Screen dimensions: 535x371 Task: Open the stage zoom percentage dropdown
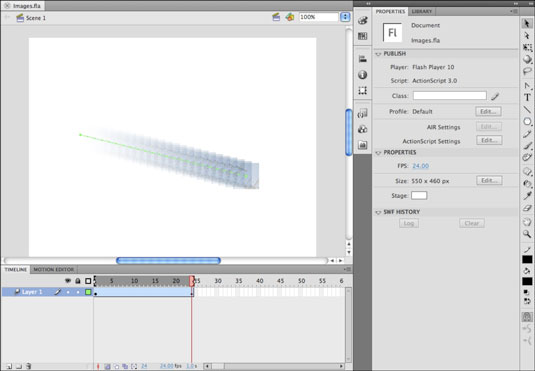345,17
